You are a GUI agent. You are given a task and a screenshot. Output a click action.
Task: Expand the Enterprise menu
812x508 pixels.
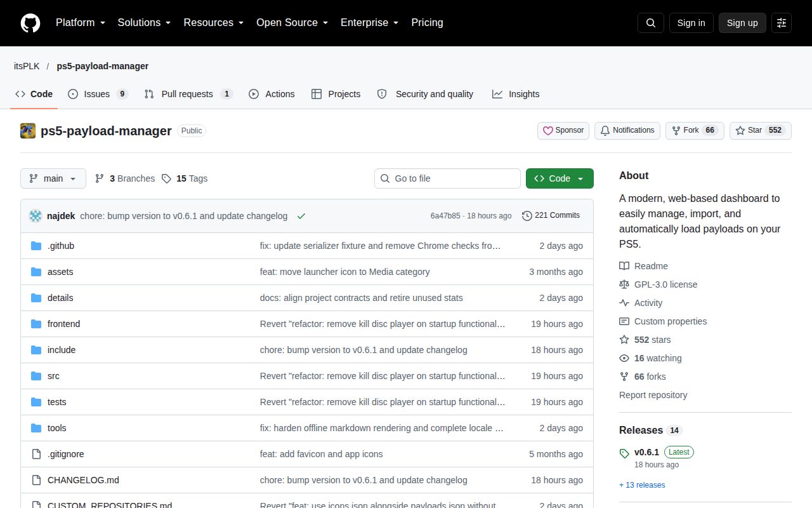(x=369, y=22)
